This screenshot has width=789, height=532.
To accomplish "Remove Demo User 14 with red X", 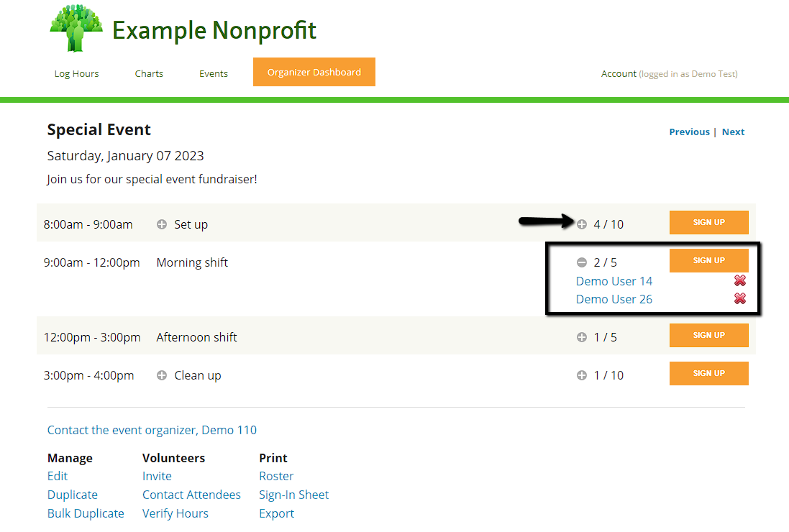I will (x=739, y=281).
